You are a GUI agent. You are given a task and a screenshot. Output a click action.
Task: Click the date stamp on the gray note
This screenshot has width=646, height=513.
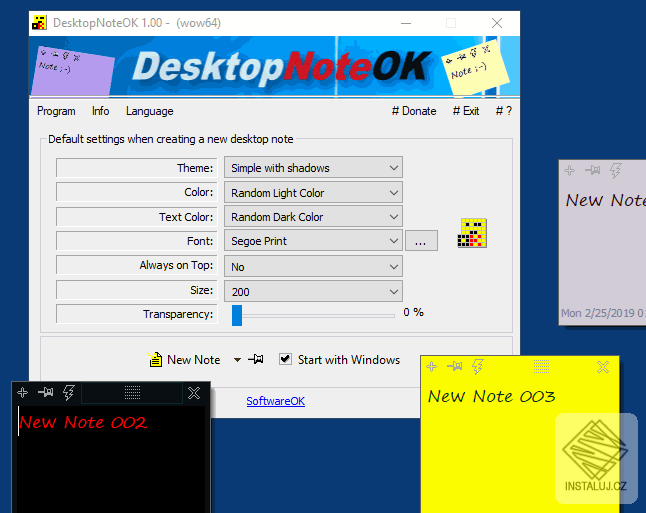tap(603, 313)
